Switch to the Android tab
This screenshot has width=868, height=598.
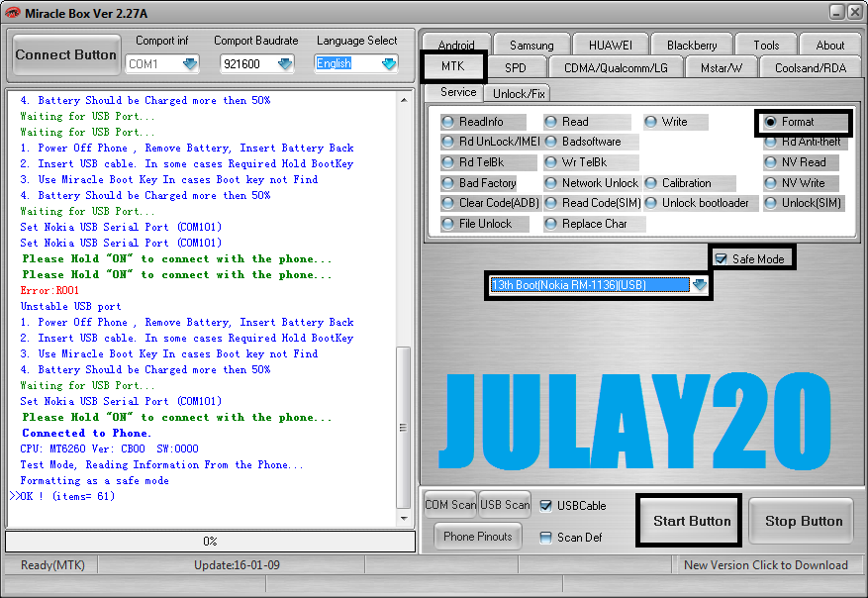[456, 45]
